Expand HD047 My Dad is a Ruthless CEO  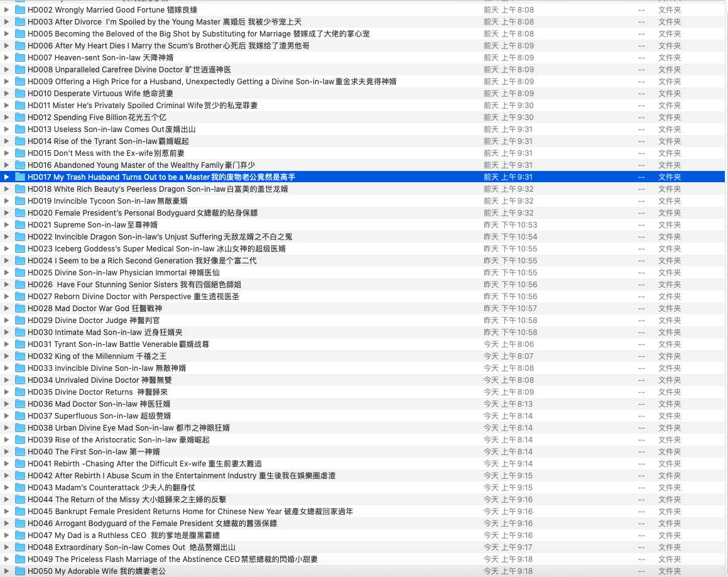pyautogui.click(x=7, y=536)
